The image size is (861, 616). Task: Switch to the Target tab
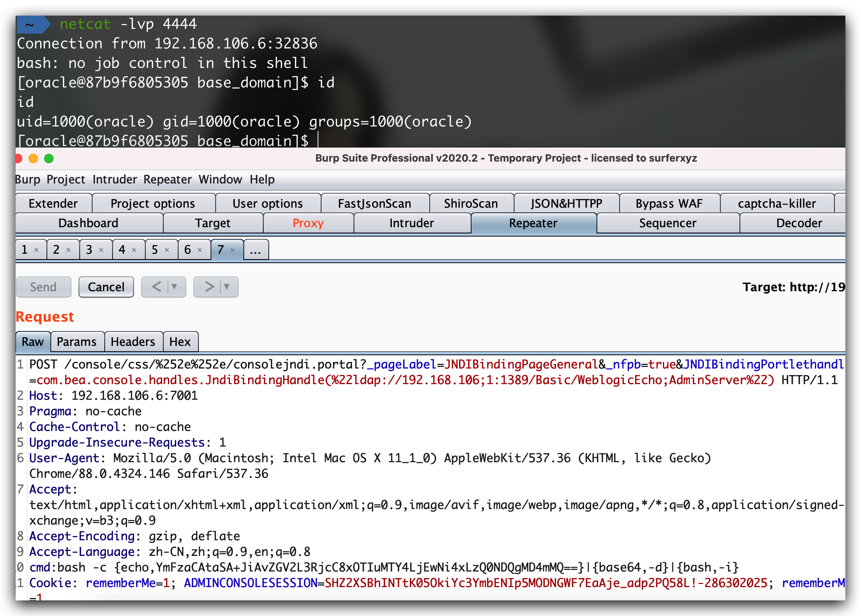pyautogui.click(x=213, y=223)
